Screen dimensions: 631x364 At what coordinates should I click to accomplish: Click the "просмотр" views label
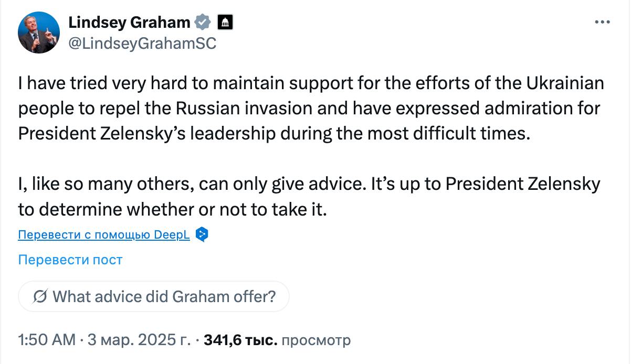point(316,340)
